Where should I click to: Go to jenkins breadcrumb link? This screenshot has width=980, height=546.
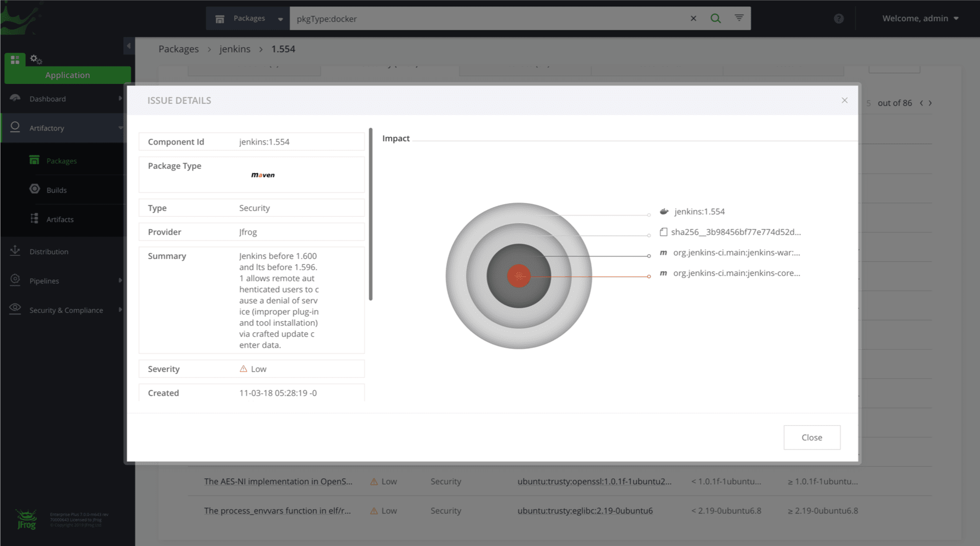tap(235, 49)
